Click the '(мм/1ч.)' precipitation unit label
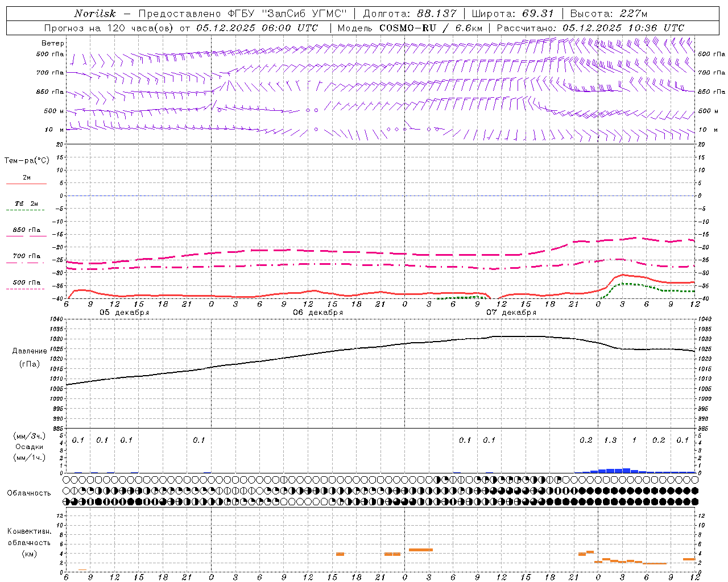Image resolution: width=728 pixels, height=582 pixels. 30,458
